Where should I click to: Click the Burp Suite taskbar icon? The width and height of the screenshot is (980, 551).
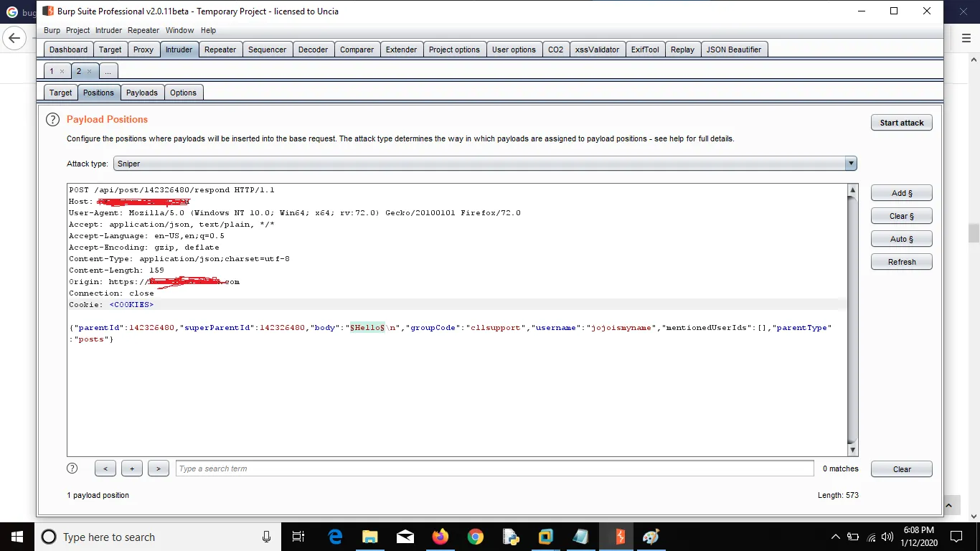[x=616, y=537]
